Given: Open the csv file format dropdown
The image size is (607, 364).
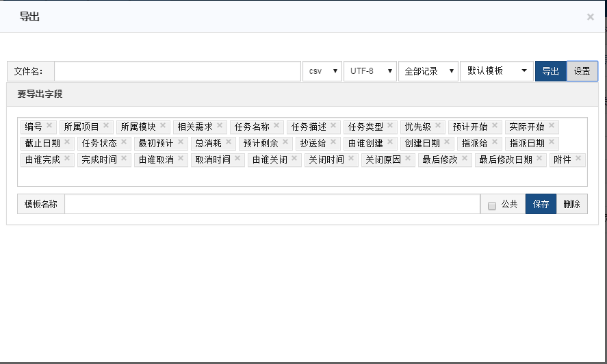Looking at the screenshot, I should pyautogui.click(x=322, y=71).
